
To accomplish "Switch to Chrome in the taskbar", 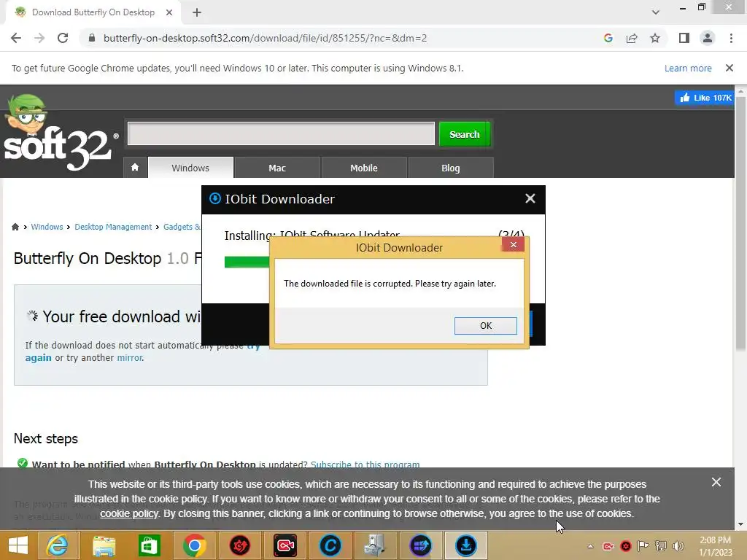I will (194, 545).
